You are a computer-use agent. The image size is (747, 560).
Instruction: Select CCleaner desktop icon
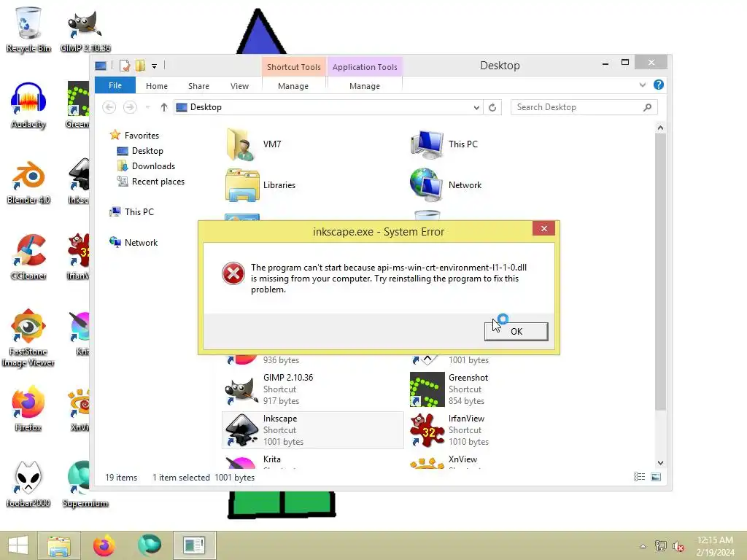tap(28, 257)
